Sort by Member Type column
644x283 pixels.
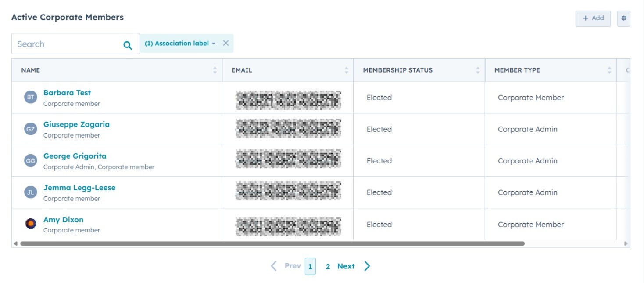[609, 70]
